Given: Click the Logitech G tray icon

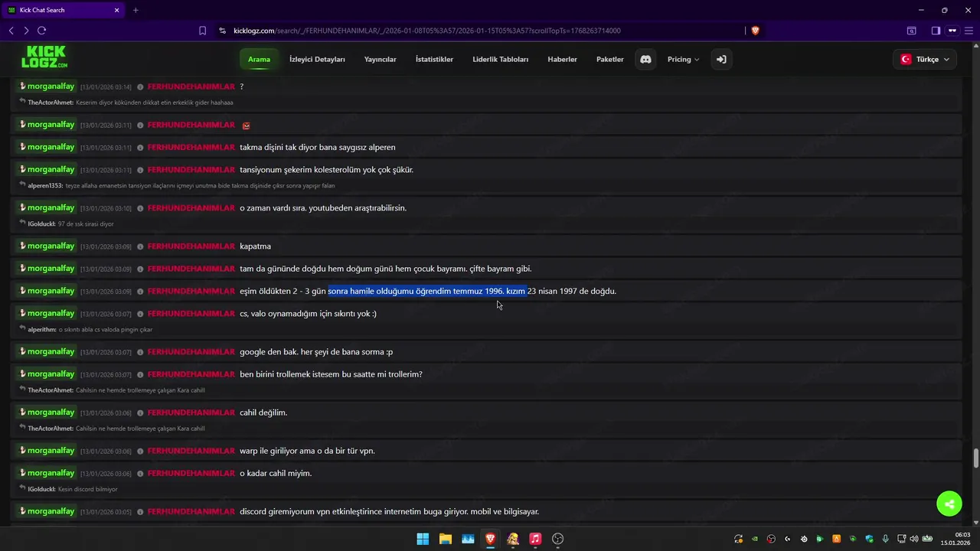Looking at the screenshot, I should [x=788, y=539].
